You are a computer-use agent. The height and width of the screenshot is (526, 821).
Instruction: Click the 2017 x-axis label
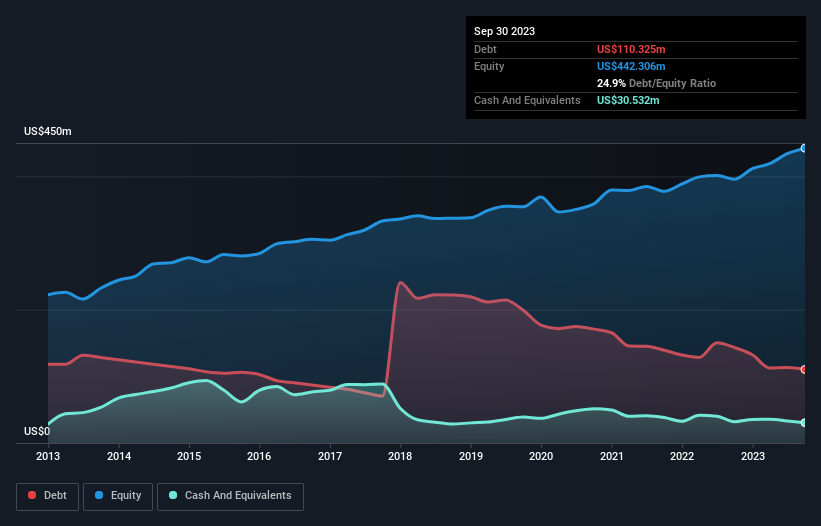pyautogui.click(x=330, y=456)
